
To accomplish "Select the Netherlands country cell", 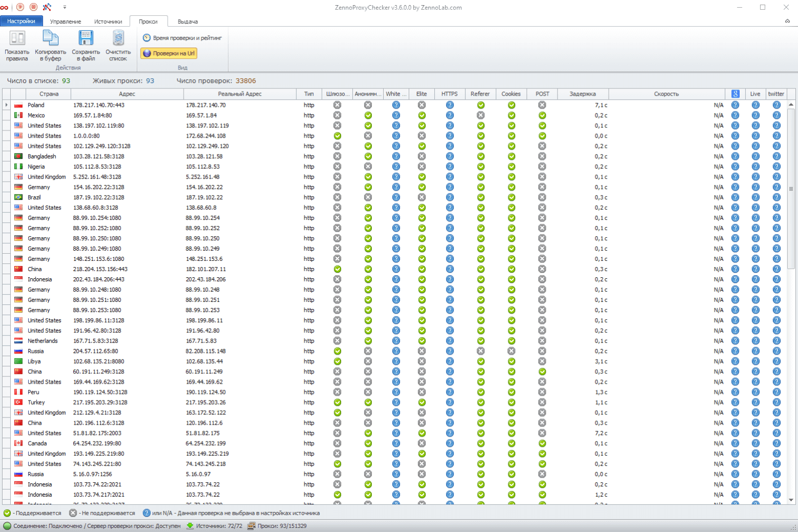I will pyautogui.click(x=42, y=341).
